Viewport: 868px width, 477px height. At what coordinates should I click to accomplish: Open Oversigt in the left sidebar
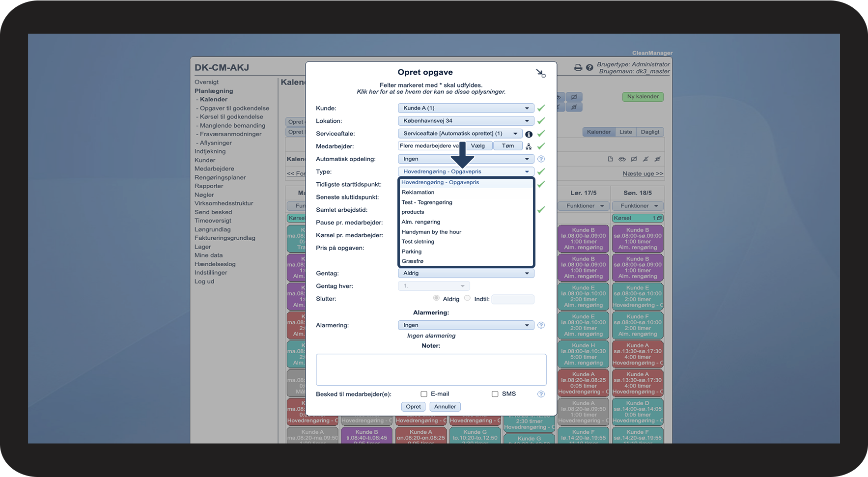click(x=207, y=83)
